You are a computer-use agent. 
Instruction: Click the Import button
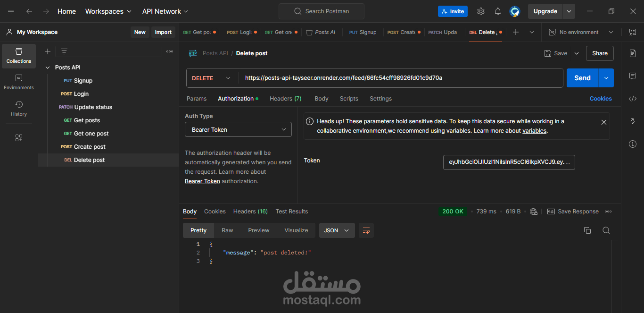tap(163, 32)
